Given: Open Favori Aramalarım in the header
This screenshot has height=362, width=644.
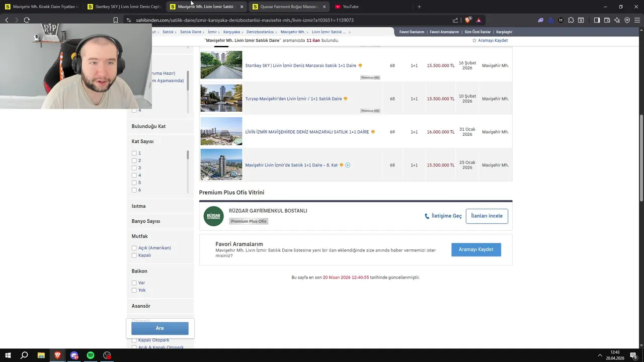Looking at the screenshot, I should (x=444, y=32).
